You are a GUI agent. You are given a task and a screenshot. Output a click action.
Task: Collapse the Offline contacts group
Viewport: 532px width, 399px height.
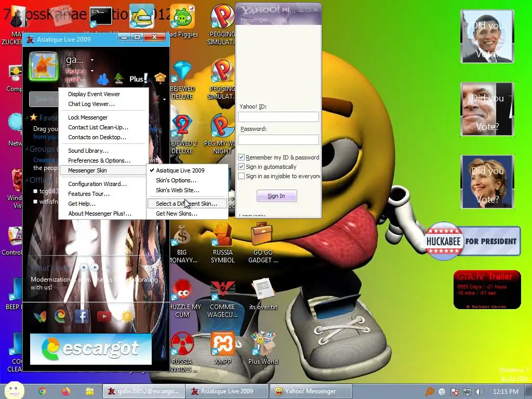point(26,180)
